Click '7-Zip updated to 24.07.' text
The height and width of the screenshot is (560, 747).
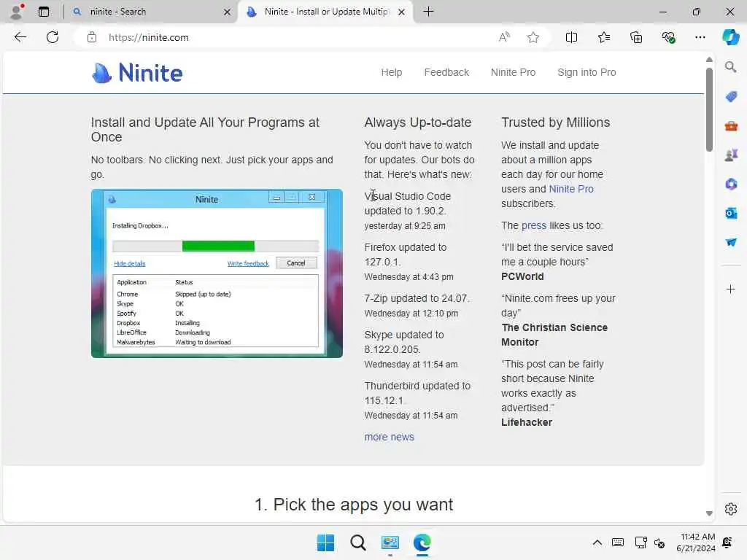417,298
